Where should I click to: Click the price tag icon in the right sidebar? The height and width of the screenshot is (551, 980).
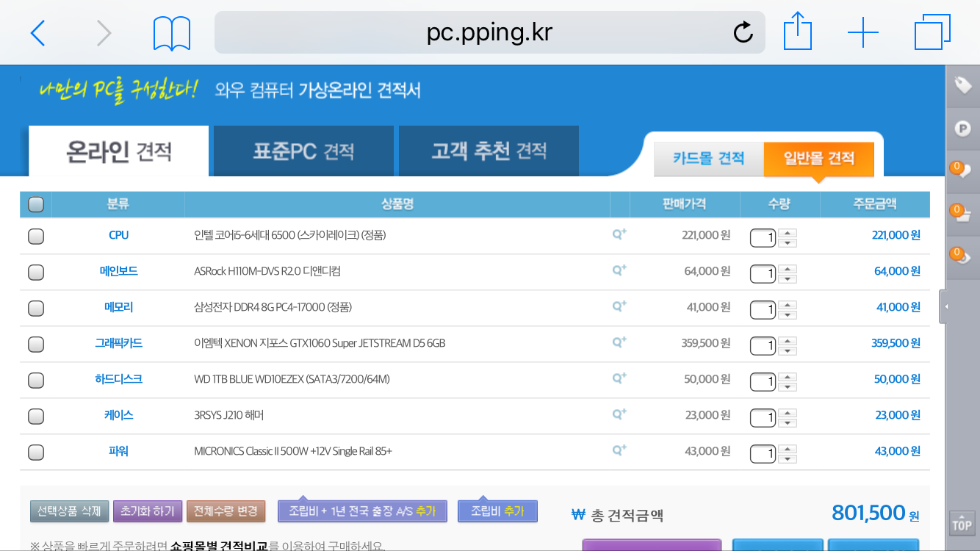[962, 86]
